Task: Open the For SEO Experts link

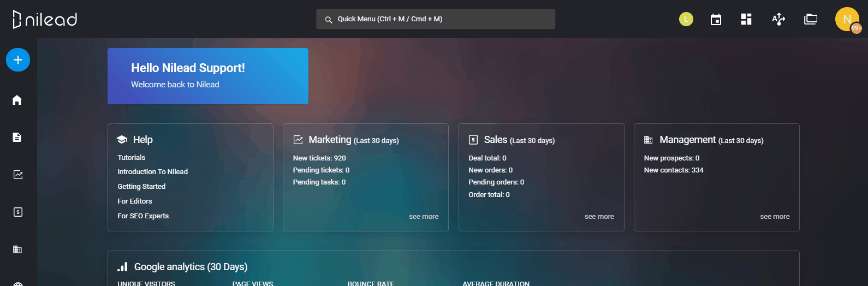Action: (143, 216)
